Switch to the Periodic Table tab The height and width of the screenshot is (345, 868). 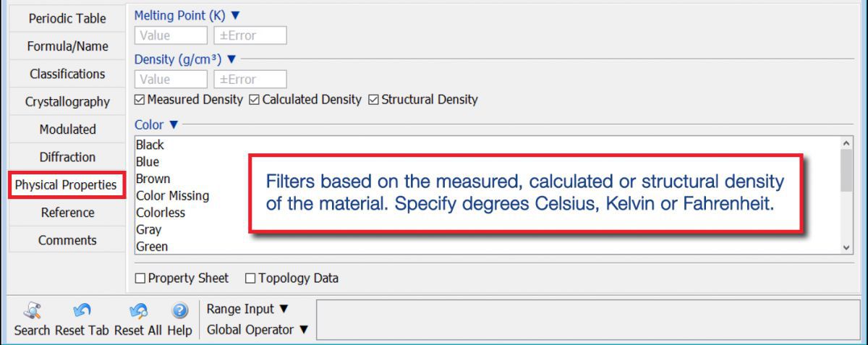[x=67, y=19]
